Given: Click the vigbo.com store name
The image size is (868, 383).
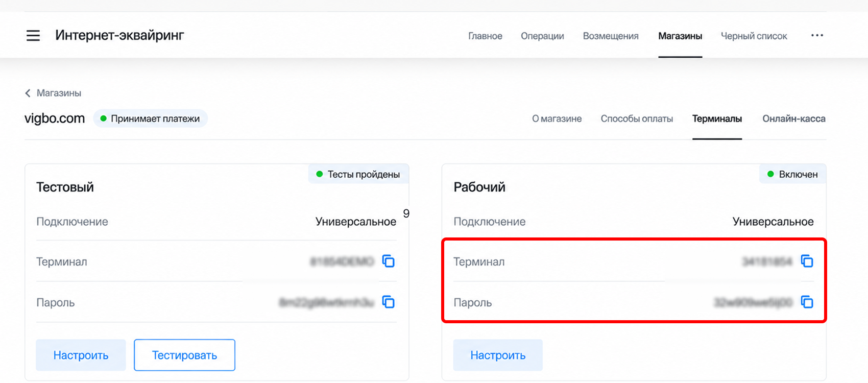Looking at the screenshot, I should [x=55, y=118].
